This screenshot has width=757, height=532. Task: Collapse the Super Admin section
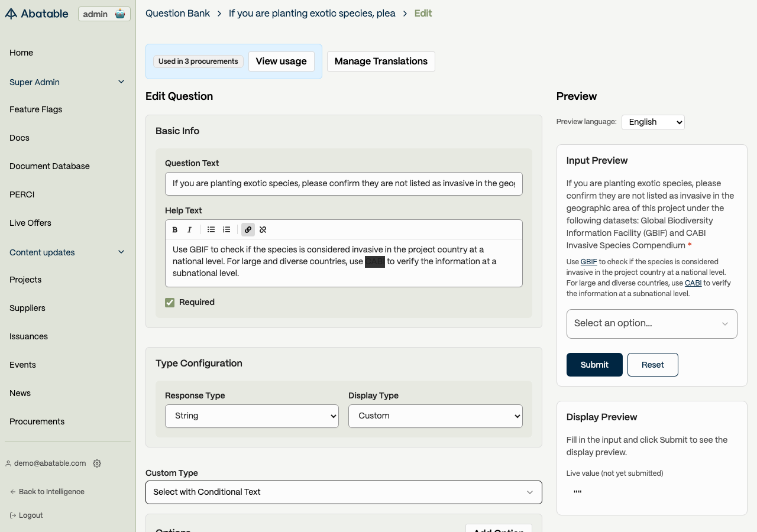click(x=121, y=82)
